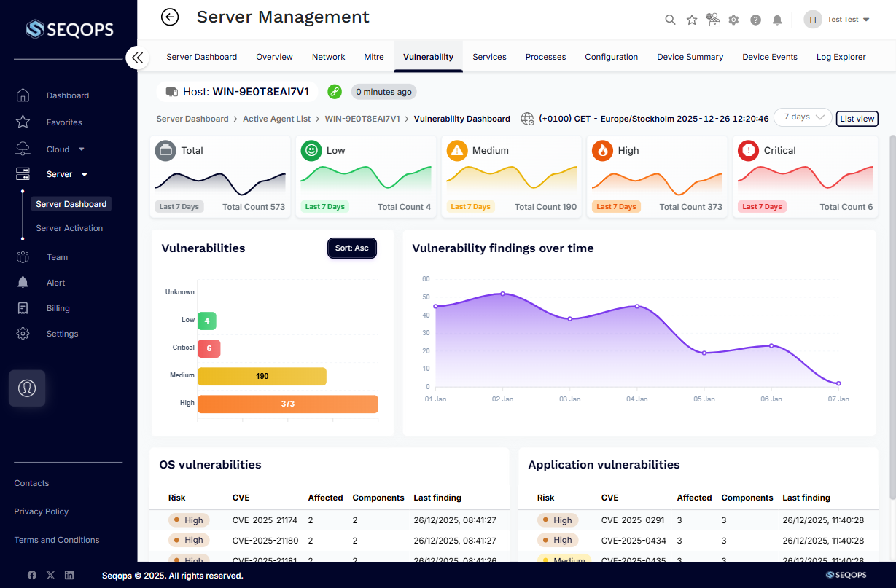
Task: Open the help question-mark icon
Action: click(x=755, y=20)
